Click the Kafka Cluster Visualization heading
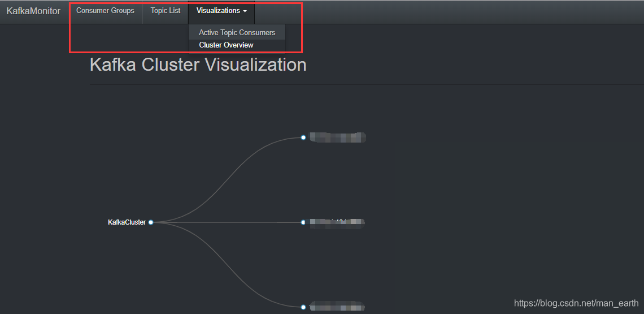This screenshot has width=644, height=314. 198,65
